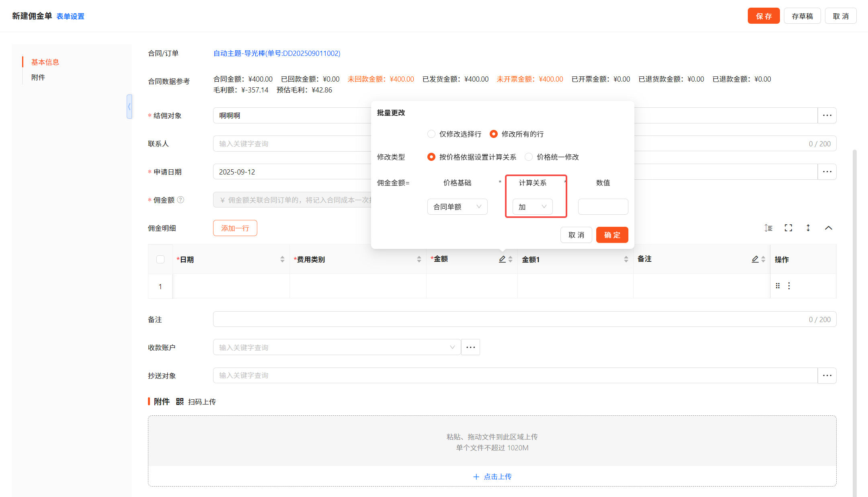Tick the select-all checkbox in table header
The width and height of the screenshot is (868, 497).
160,259
